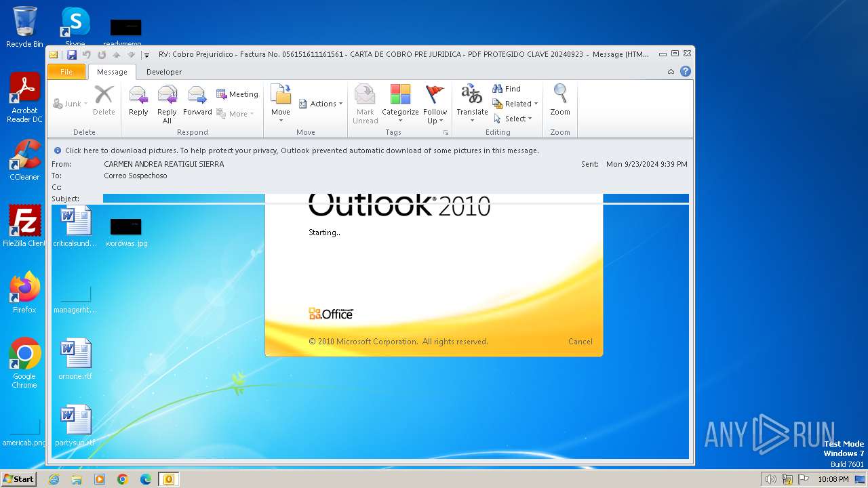Screen dimensions: 868x488
Task: Launch Internet Explorer from taskbar
Action: point(54,479)
